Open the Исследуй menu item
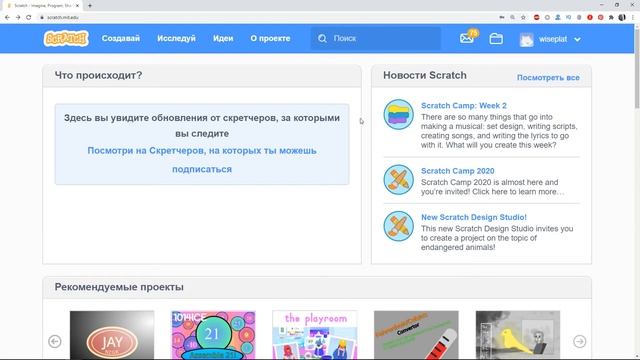 coord(176,38)
